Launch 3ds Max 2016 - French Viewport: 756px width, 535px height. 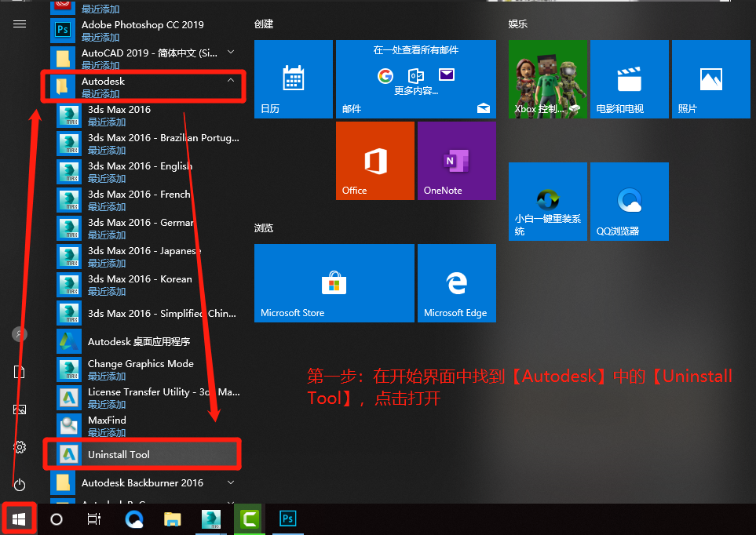point(148,199)
